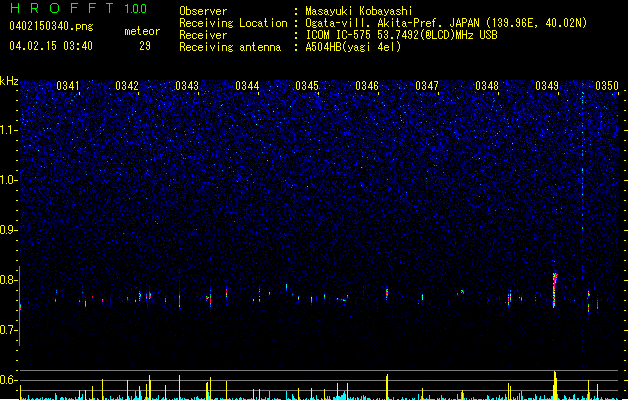Click the meteor label
Viewport: 629px width, 400px height.
142,31
